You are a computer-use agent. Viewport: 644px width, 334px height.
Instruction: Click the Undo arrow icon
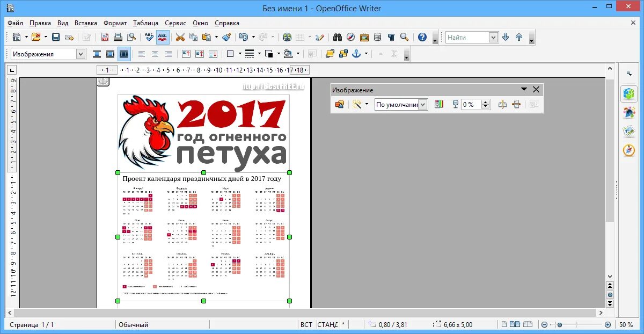(x=243, y=37)
